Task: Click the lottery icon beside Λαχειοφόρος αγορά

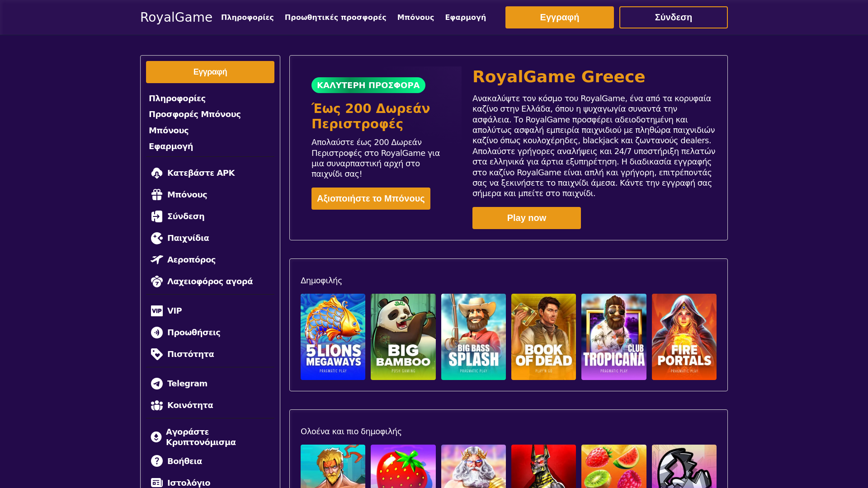Action: 157,282
